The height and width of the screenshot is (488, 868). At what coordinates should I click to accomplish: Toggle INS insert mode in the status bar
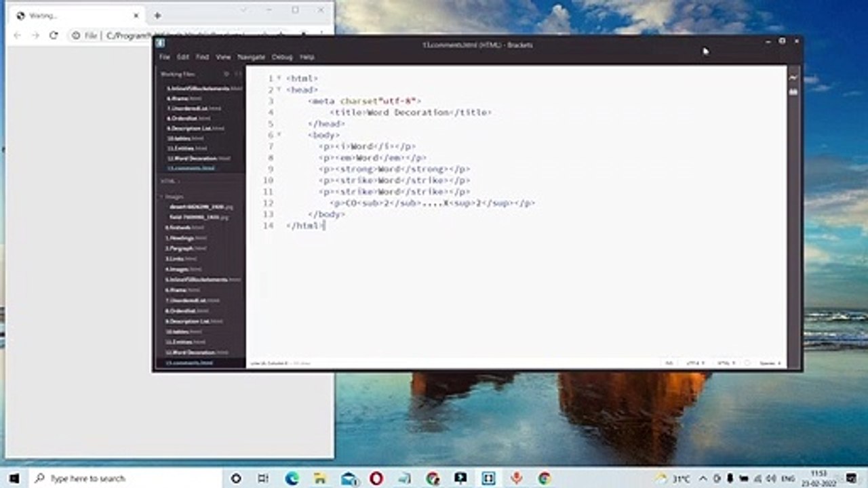669,363
